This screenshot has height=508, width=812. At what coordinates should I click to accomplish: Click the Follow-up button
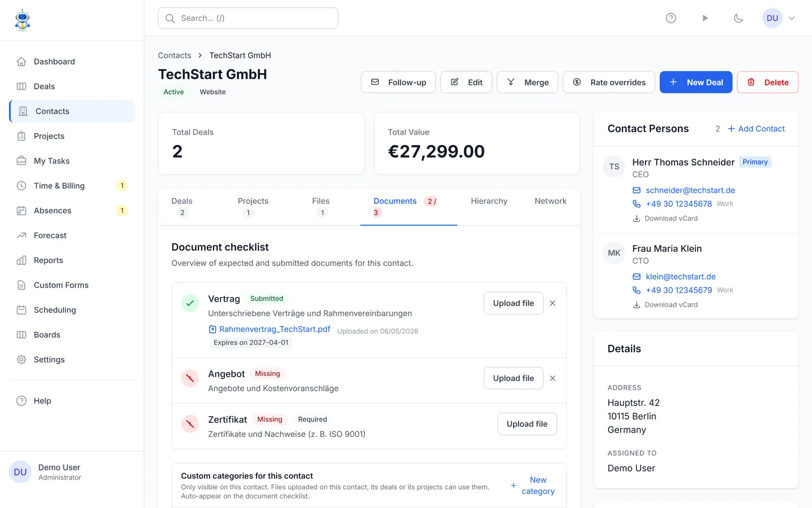[398, 82]
